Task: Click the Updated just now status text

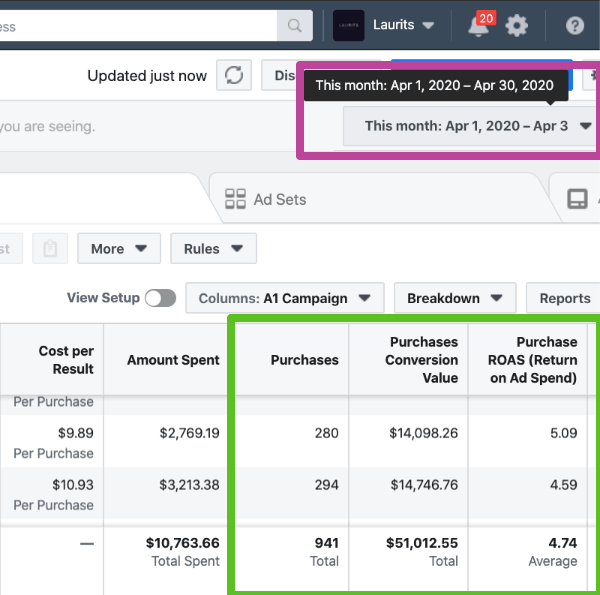Action: click(x=147, y=76)
